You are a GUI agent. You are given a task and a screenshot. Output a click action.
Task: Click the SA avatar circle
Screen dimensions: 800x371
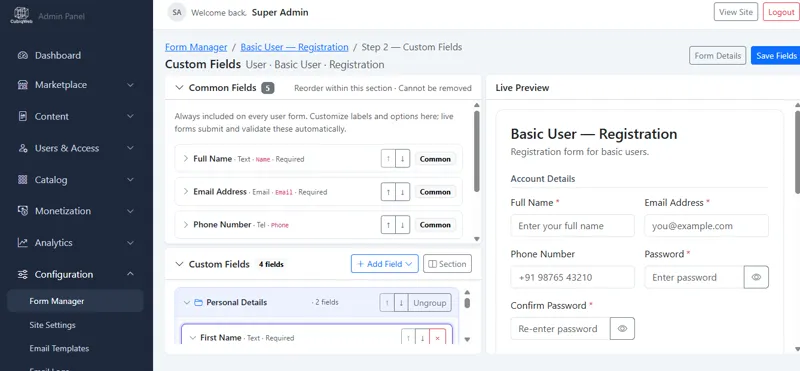[177, 12]
